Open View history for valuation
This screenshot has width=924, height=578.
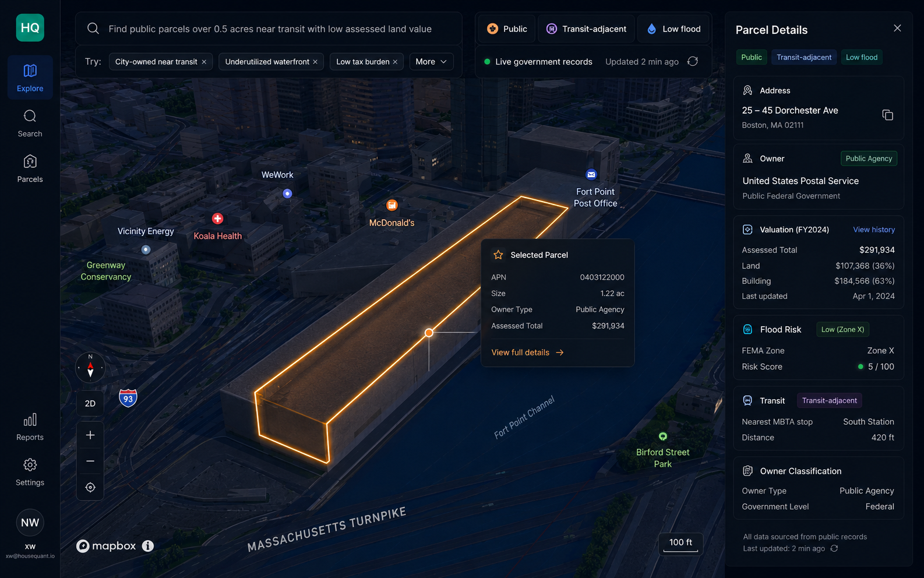point(874,230)
